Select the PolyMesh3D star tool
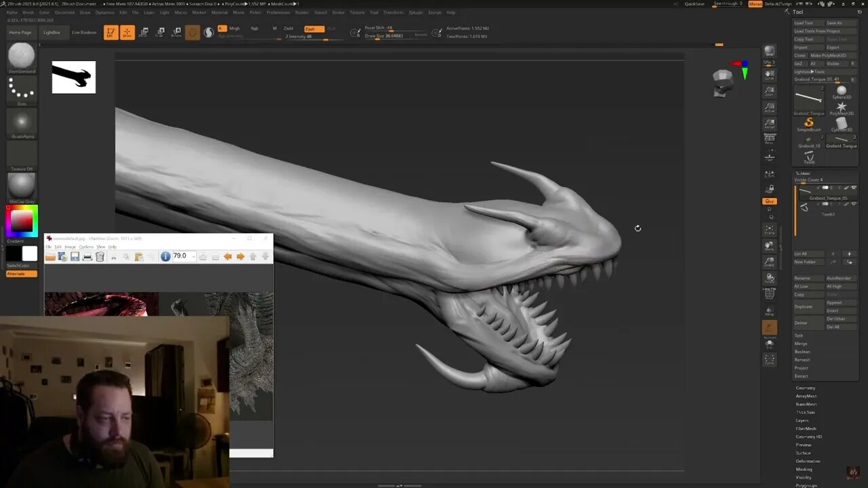 [842, 109]
